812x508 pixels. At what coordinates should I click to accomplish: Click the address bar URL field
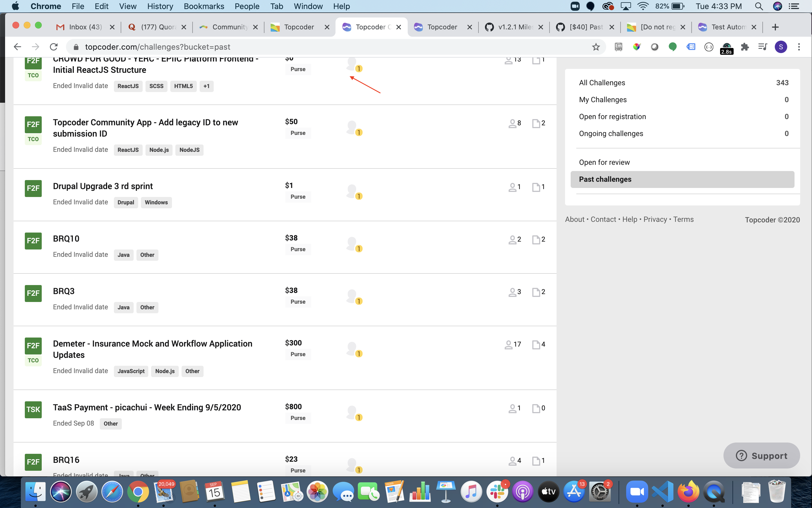click(336, 47)
